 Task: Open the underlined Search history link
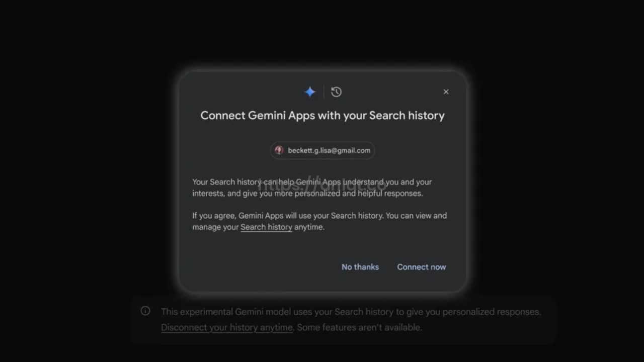[x=266, y=227]
